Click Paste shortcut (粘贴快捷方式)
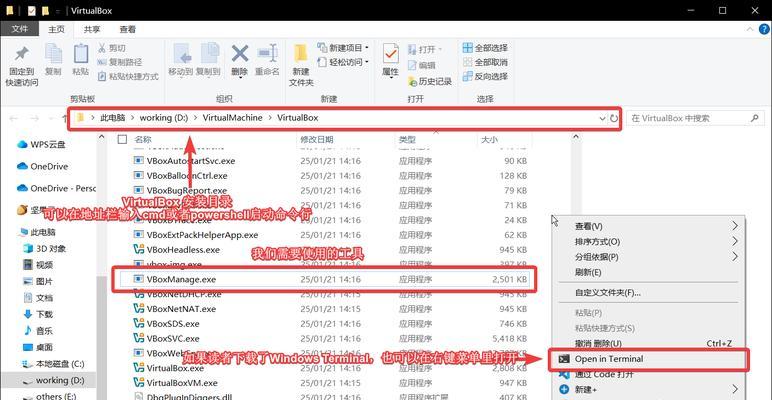 128,76
